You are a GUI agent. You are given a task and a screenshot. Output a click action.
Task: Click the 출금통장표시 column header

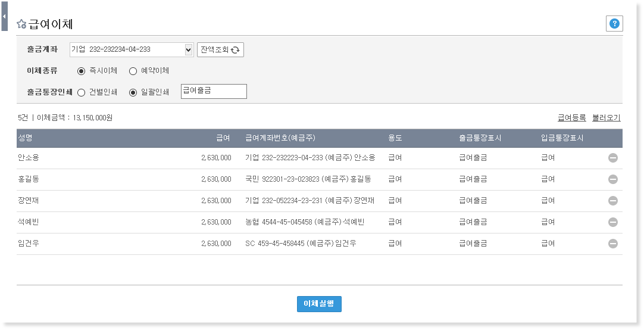click(480, 138)
